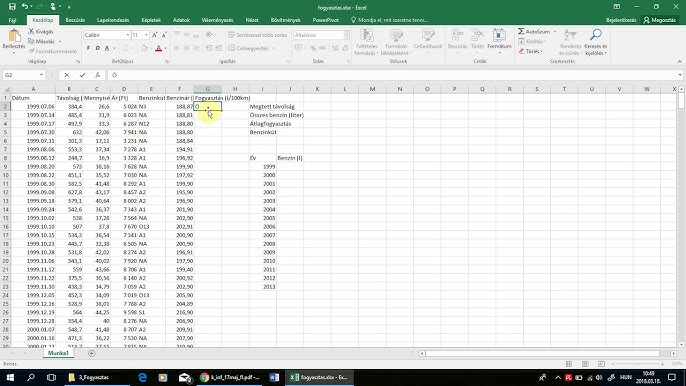Select the Munka1 sheet tab
The height and width of the screenshot is (386, 686).
pyautogui.click(x=58, y=353)
